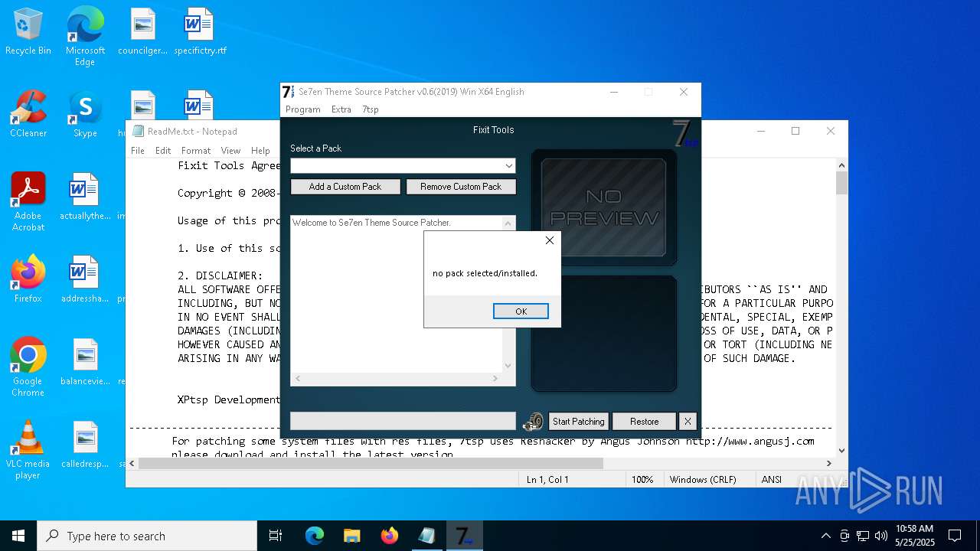Image resolution: width=980 pixels, height=551 pixels.
Task: Select the CCleaner desktop icon
Action: pos(28,114)
